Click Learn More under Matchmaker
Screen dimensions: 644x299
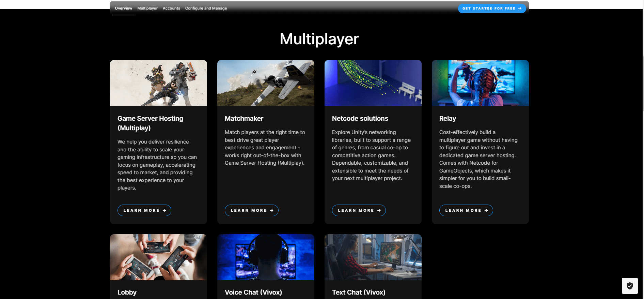(x=251, y=210)
